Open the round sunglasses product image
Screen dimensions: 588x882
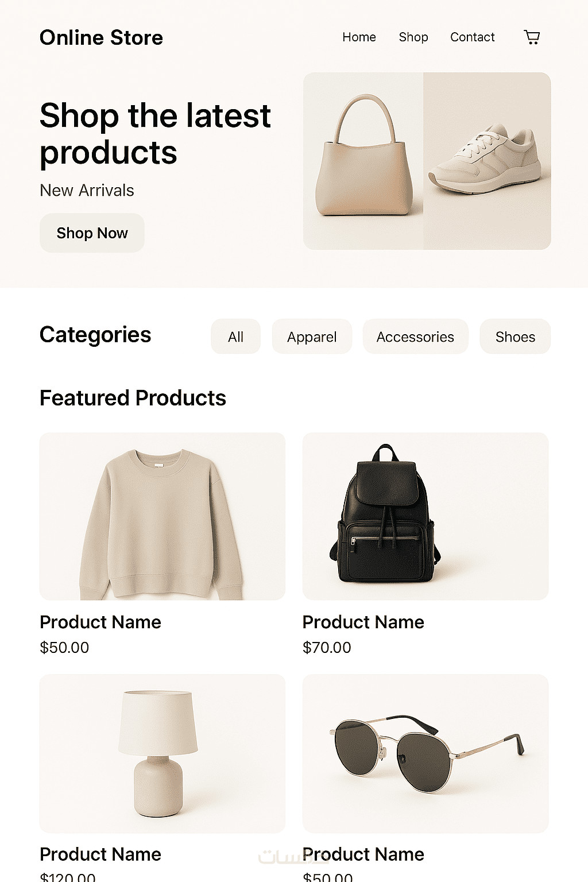(x=425, y=753)
